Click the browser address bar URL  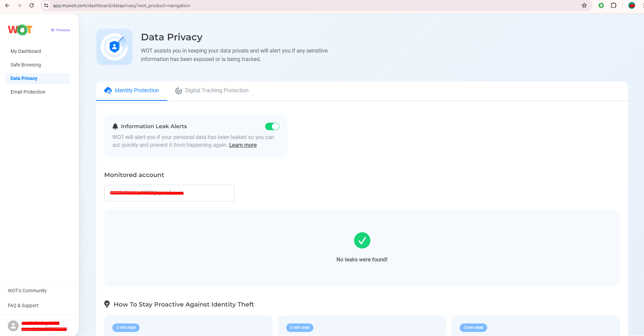tap(122, 5)
